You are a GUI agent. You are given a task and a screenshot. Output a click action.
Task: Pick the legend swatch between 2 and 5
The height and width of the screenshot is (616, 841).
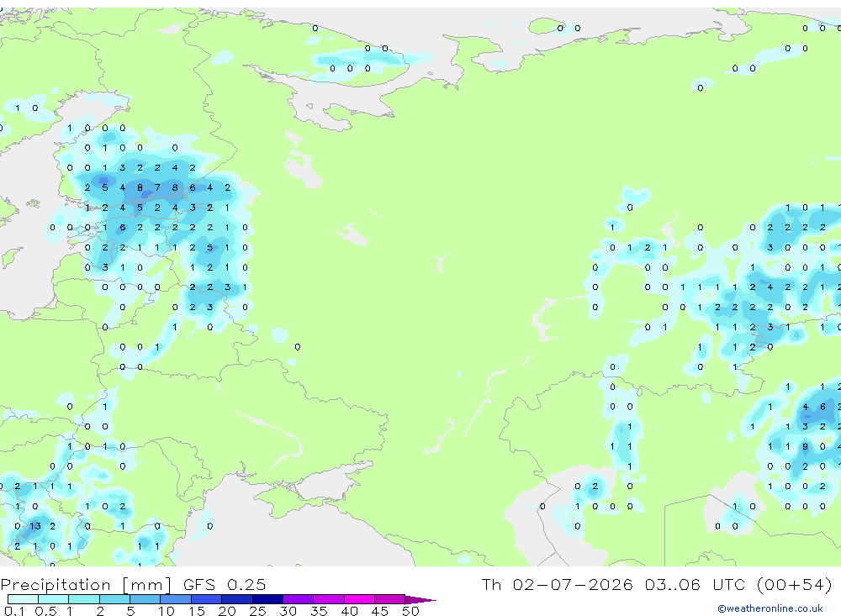[114, 599]
